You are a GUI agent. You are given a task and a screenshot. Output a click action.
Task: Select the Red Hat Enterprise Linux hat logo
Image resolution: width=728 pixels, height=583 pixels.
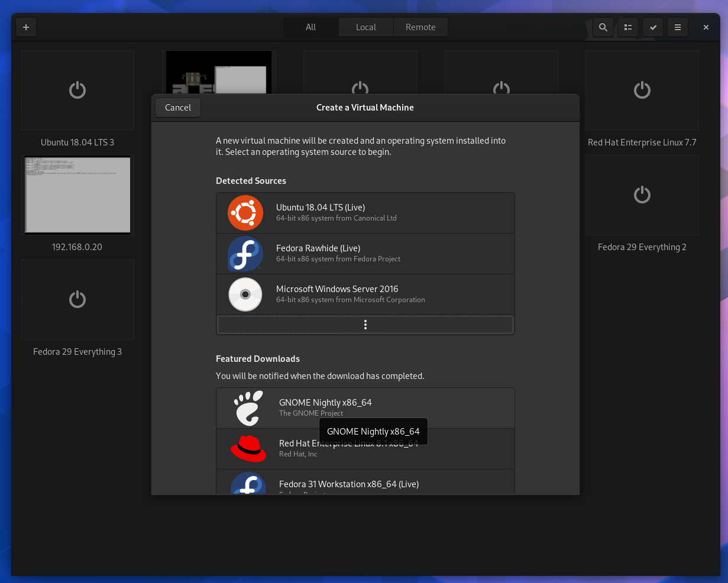tap(248, 449)
